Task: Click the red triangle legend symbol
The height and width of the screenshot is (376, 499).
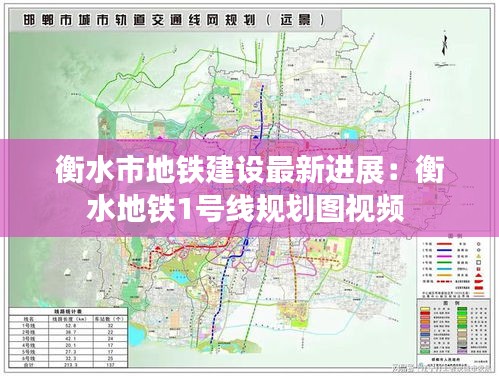Action: (x=479, y=275)
